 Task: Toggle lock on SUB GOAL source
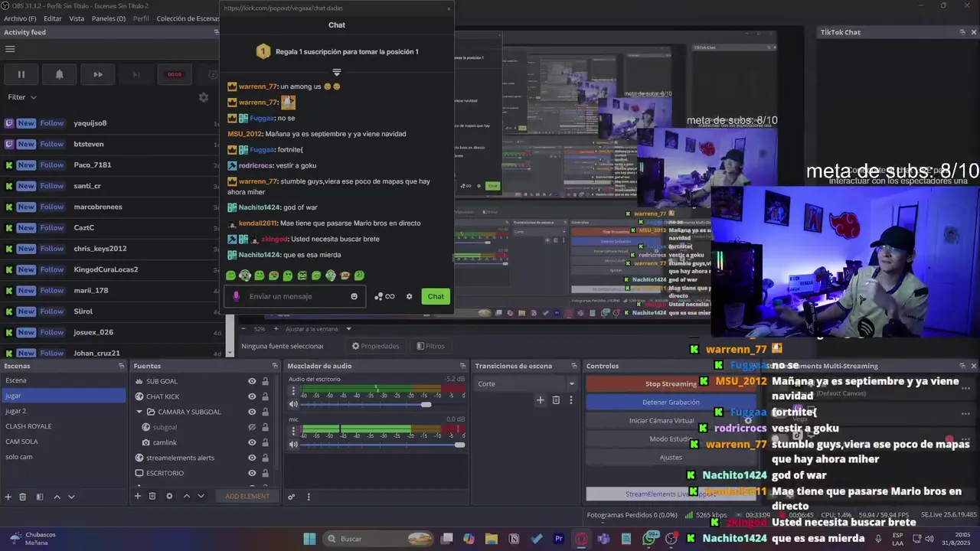[x=265, y=381]
